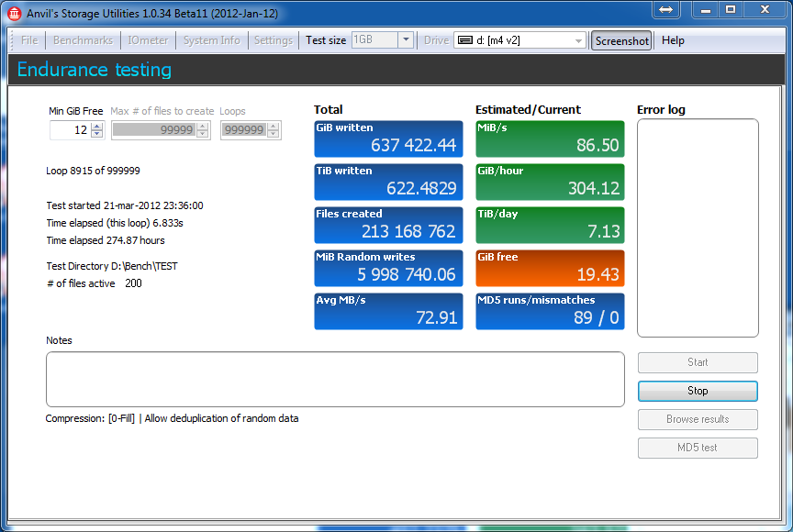The image size is (793, 532).
Task: Decrease the Min GiB Free value
Action: click(x=97, y=134)
